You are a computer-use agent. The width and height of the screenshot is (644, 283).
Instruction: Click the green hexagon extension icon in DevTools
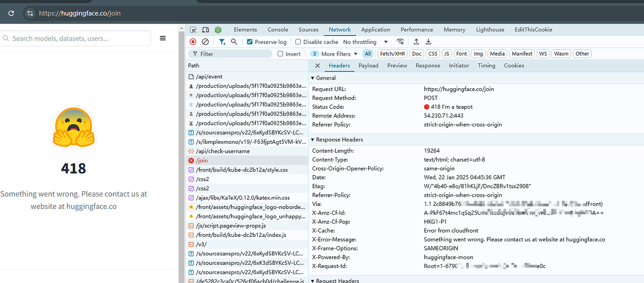point(218,29)
